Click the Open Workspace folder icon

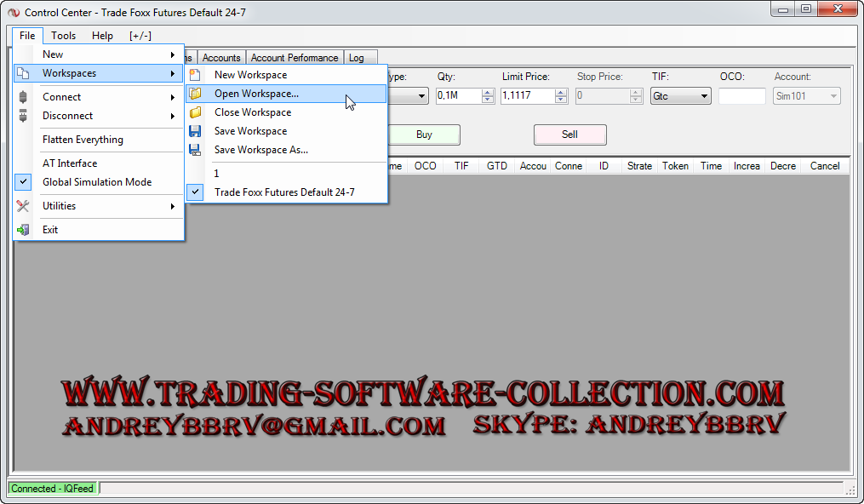(195, 94)
